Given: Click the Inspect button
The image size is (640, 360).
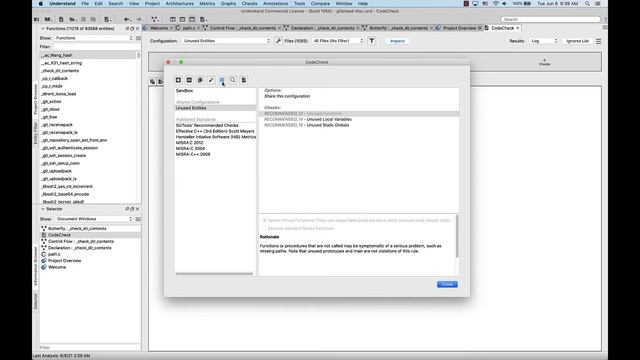Looking at the screenshot, I should click(x=397, y=41).
